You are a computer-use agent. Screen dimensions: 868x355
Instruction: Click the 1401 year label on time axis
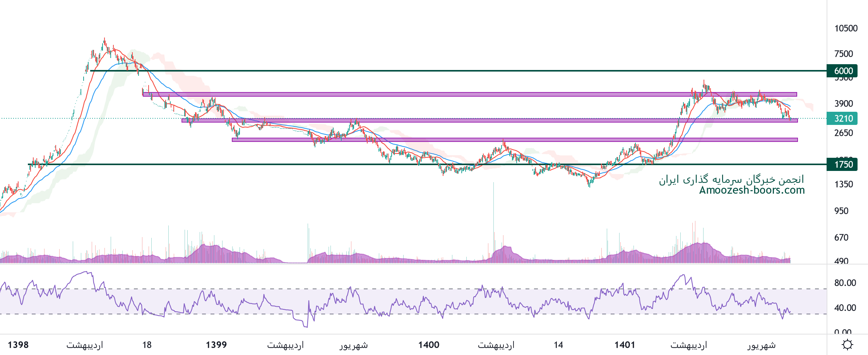pos(625,345)
